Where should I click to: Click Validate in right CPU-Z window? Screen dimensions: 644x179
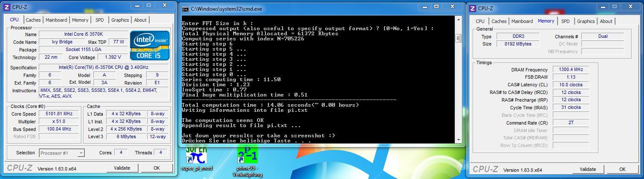pyautogui.click(x=588, y=169)
